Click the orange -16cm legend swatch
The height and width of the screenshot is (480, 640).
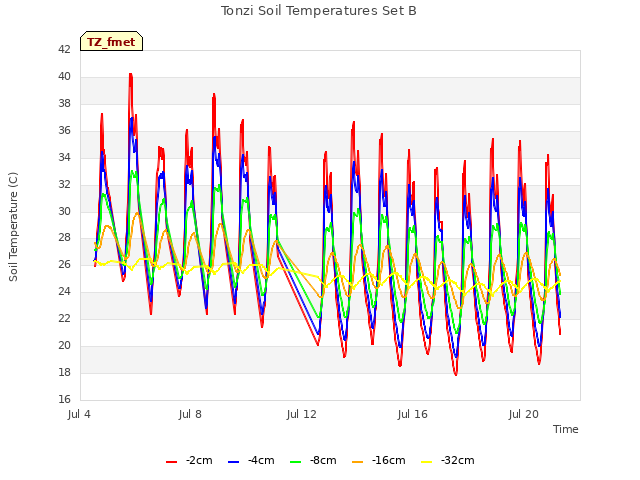coord(358,462)
